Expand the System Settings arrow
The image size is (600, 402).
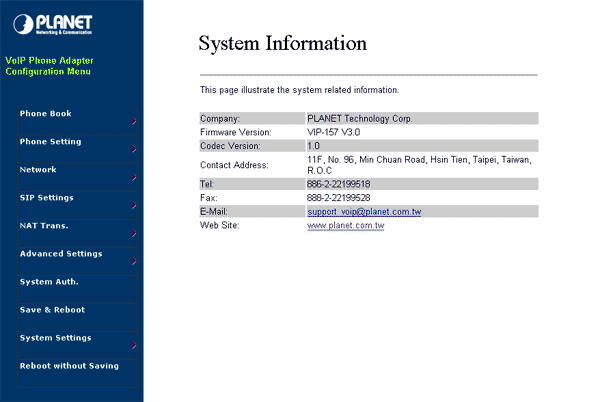pyautogui.click(x=134, y=345)
